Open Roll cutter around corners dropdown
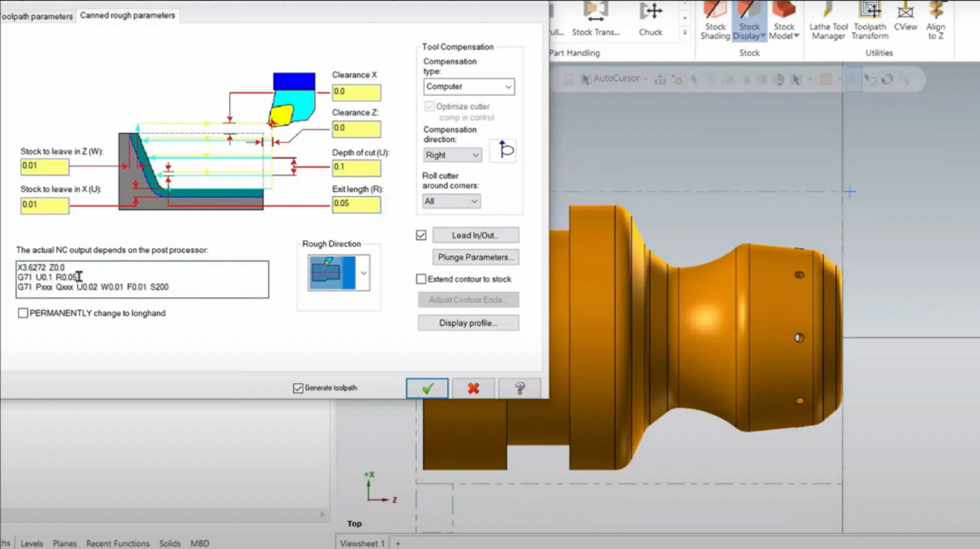Screen dimensions: 980x549 (451, 201)
